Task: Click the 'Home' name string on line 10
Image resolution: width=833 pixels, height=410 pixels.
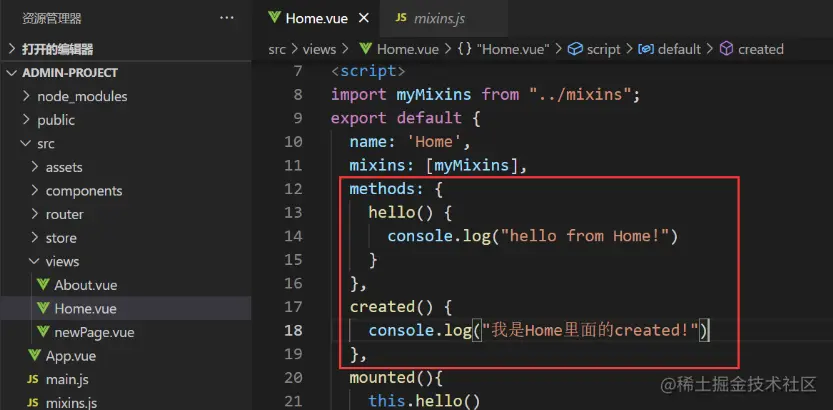Action: (x=434, y=142)
